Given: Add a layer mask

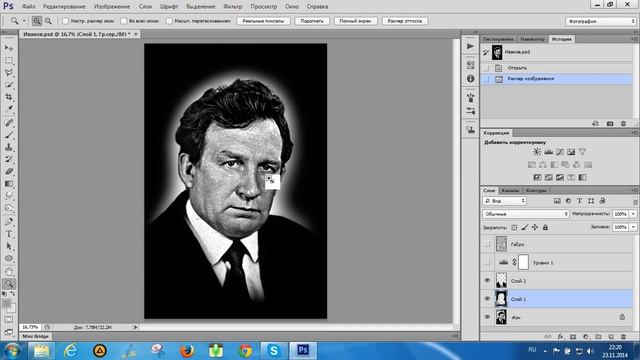Looking at the screenshot, I should pos(573,337).
